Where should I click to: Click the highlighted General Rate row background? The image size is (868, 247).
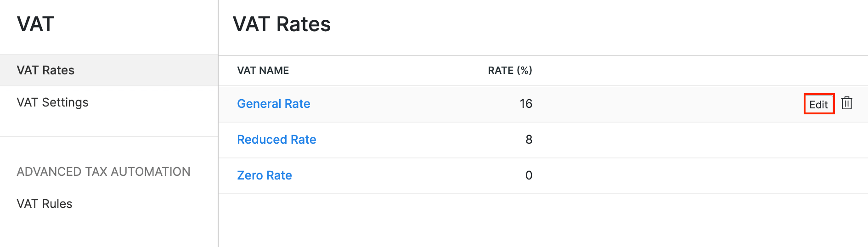point(666,104)
